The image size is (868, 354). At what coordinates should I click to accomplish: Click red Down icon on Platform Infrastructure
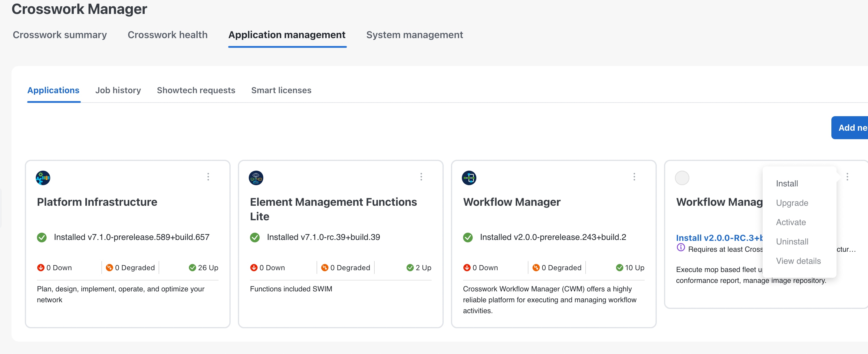[41, 267]
